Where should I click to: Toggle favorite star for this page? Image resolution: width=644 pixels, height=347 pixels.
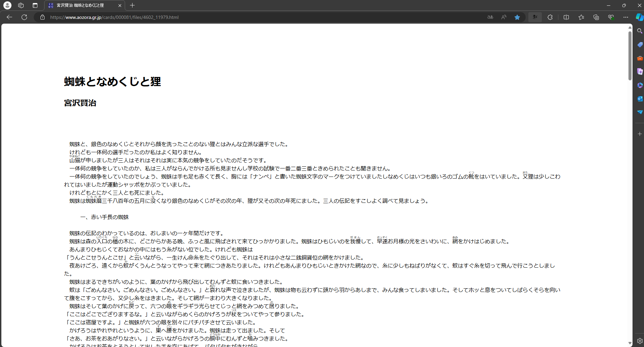click(x=517, y=17)
